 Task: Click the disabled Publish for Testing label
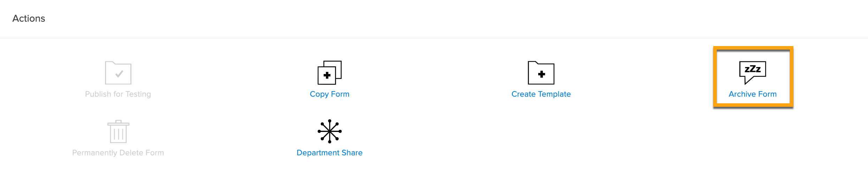118,94
